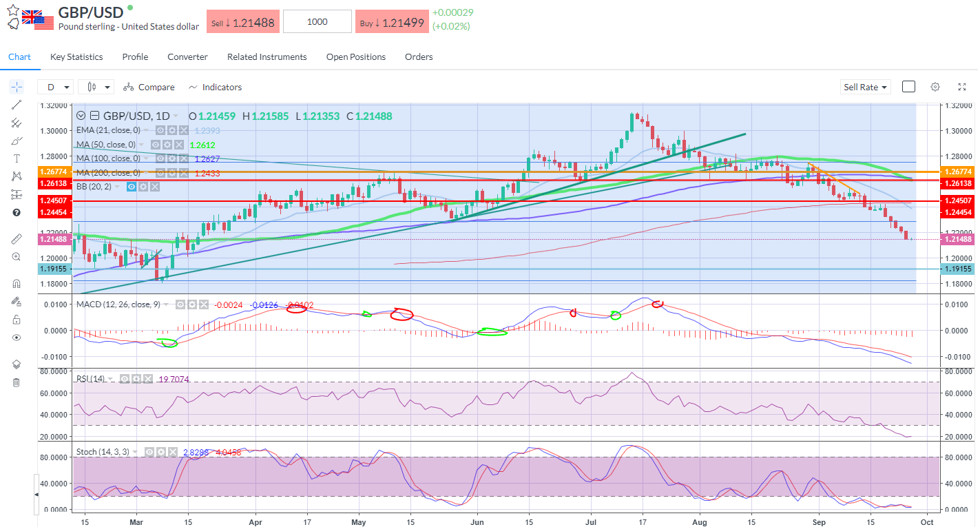Select the XABCD pattern tool

[x=17, y=176]
